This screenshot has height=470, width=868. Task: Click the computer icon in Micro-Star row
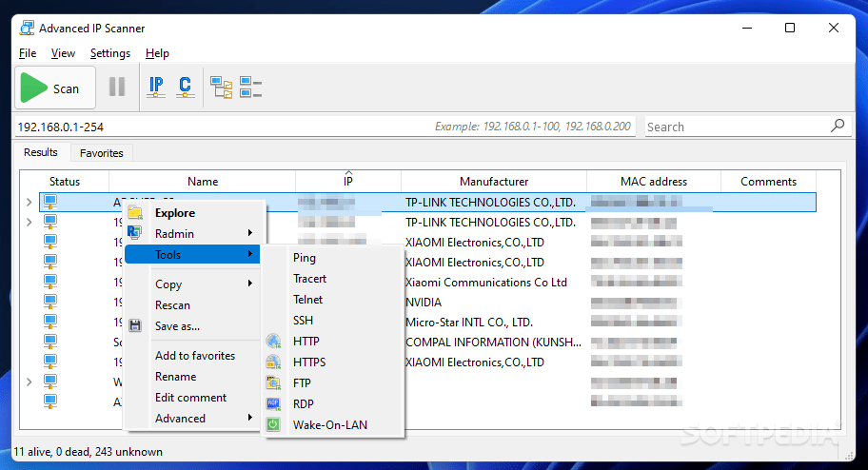pos(50,323)
